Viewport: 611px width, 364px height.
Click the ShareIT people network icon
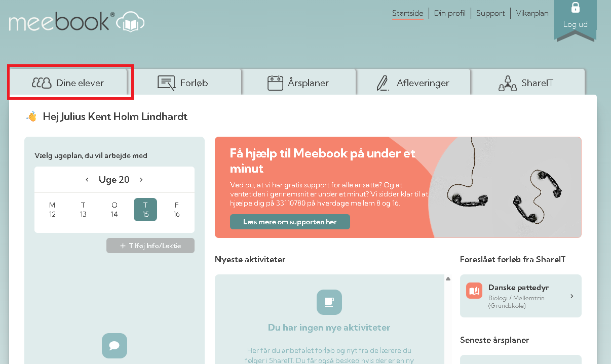(507, 83)
